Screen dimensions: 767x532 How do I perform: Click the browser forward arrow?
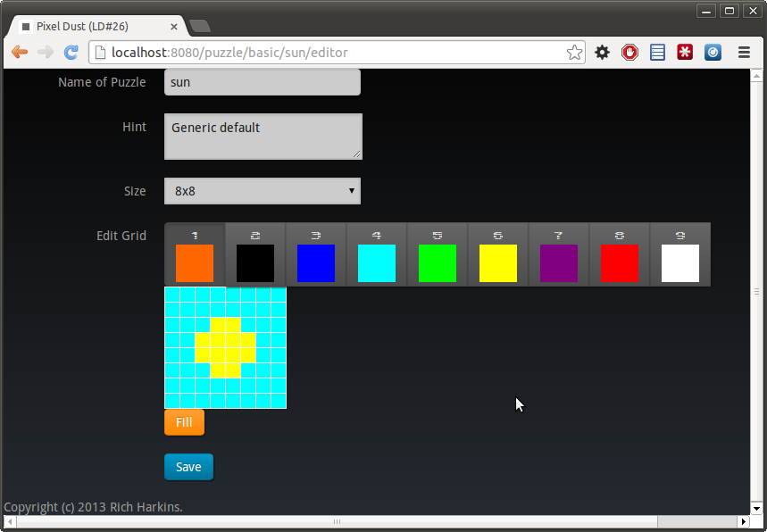point(46,53)
